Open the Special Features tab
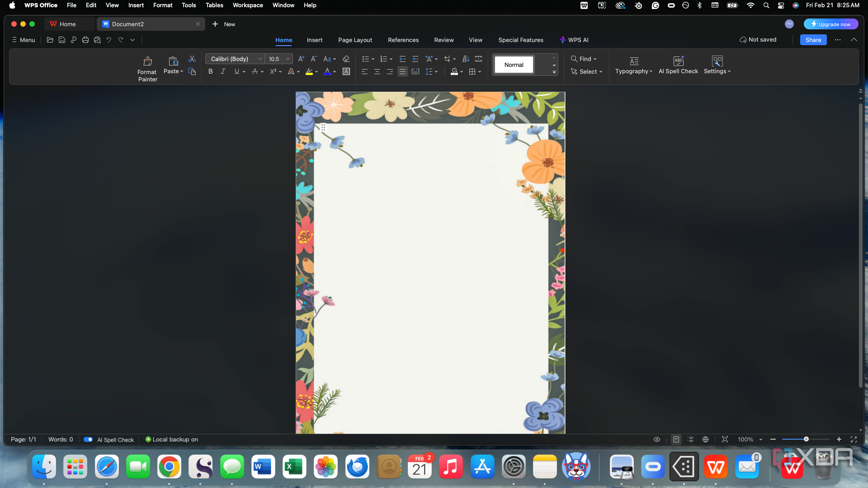Viewport: 868px width, 488px height. coord(521,40)
